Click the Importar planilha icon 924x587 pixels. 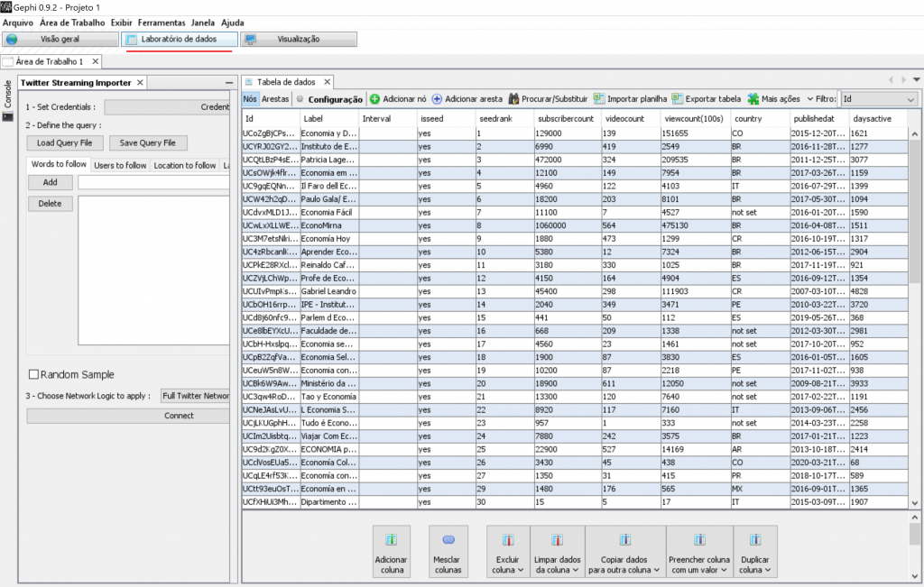(x=599, y=99)
